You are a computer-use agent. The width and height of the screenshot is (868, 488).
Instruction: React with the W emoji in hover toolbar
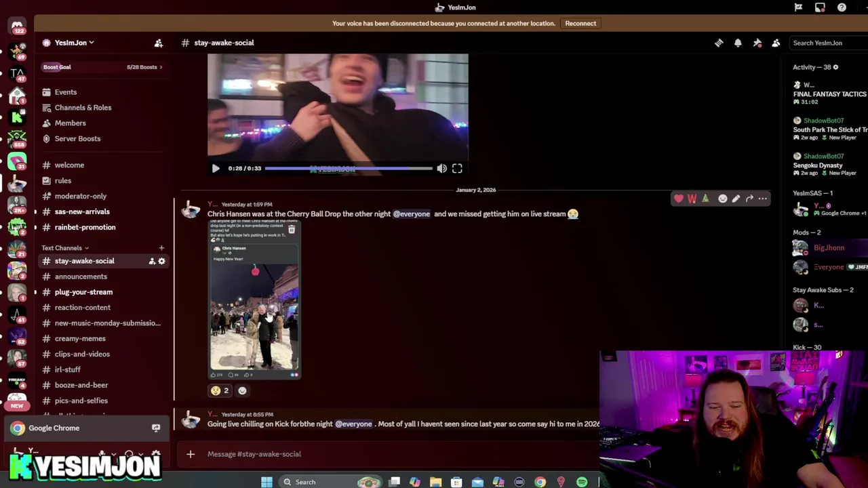click(692, 199)
